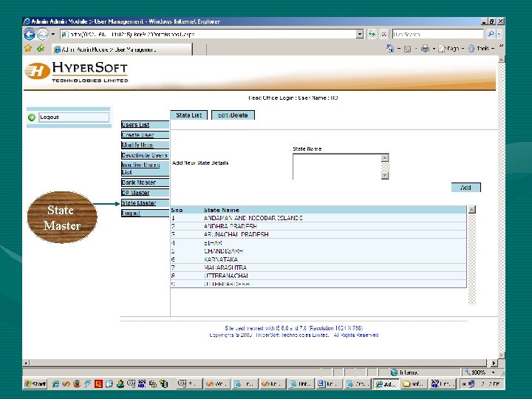The image size is (532, 399).
Task: Click the green Logout arrow icon
Action: coord(32,117)
